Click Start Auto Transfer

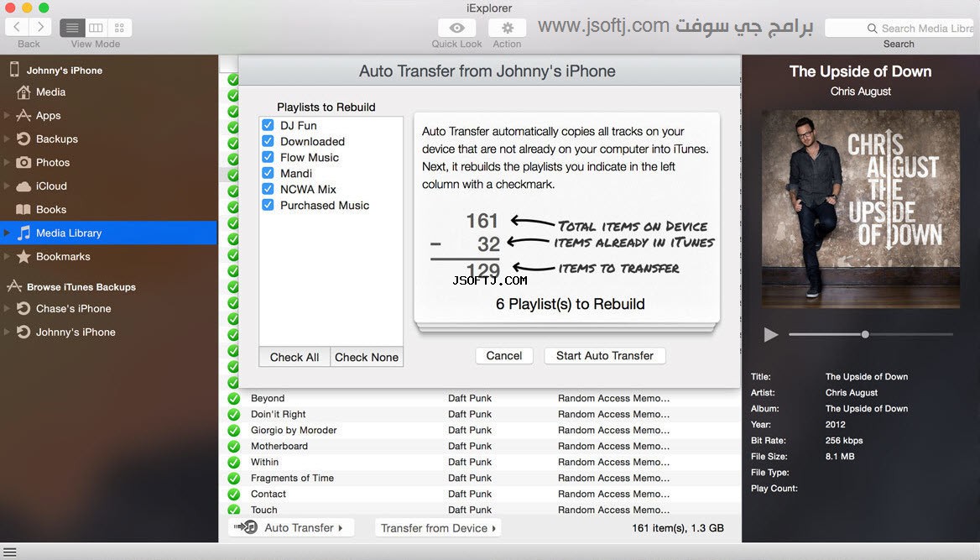pyautogui.click(x=605, y=355)
